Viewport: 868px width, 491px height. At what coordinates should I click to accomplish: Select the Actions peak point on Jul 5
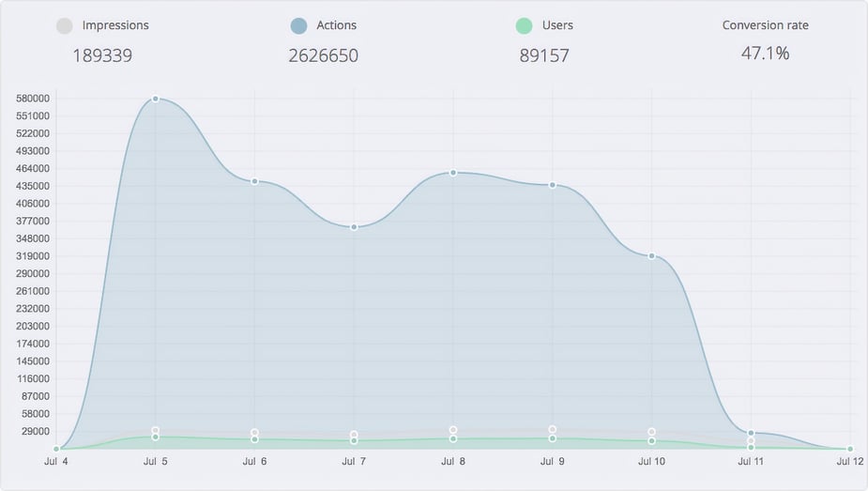156,99
